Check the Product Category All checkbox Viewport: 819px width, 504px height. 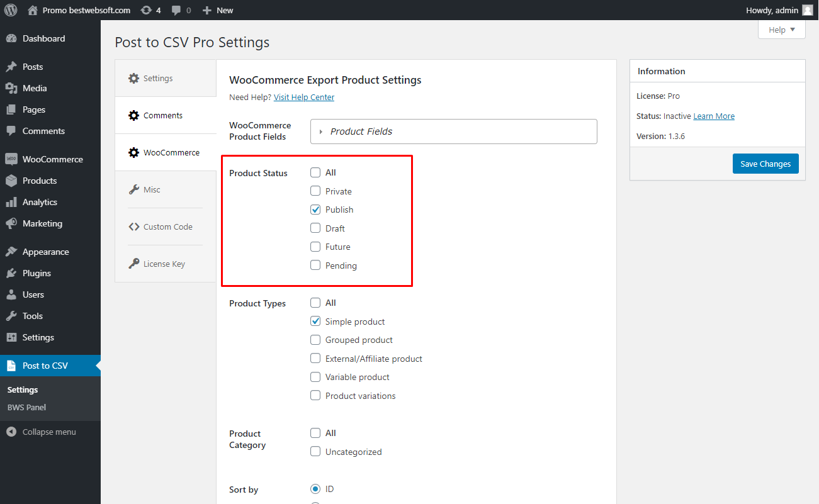[x=315, y=433]
